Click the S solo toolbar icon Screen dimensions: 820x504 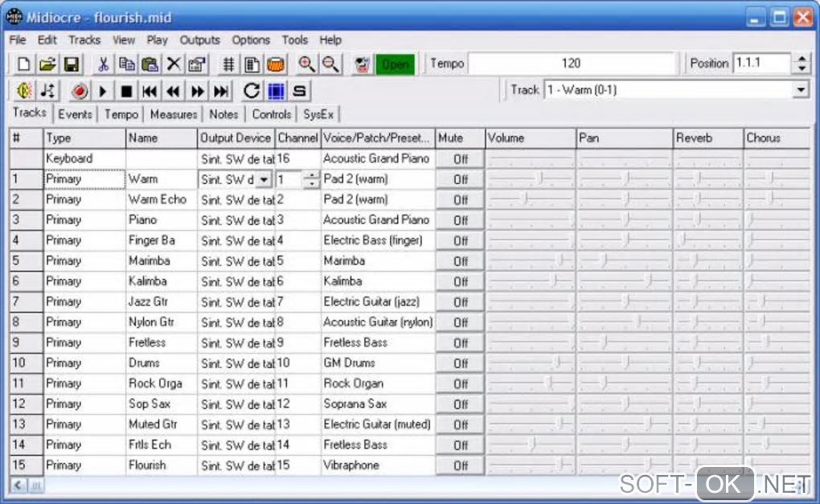(300, 91)
